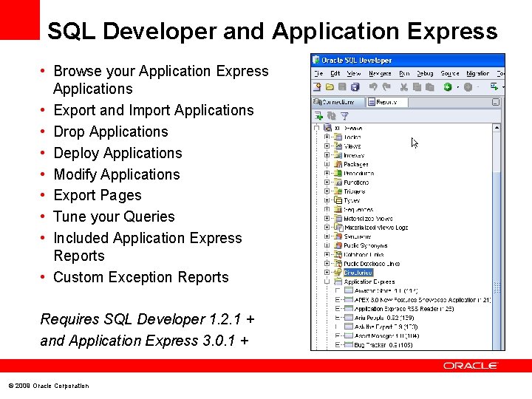The height and width of the screenshot is (399, 532).
Task: Open the File menu
Action: pyautogui.click(x=318, y=73)
